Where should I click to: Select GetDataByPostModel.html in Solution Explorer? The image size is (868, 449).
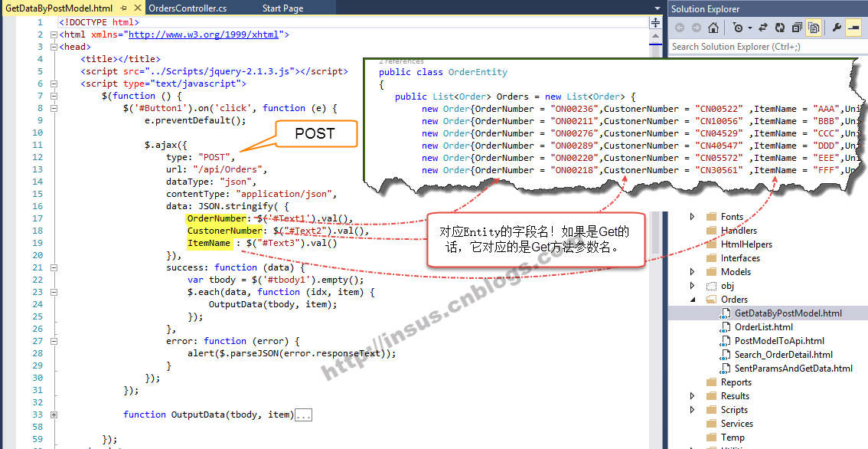(788, 313)
